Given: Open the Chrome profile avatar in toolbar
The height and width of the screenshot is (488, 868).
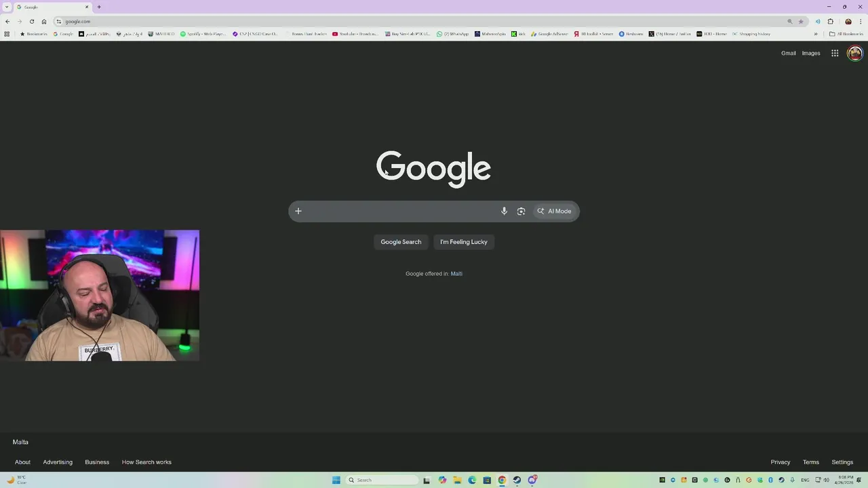Looking at the screenshot, I should pos(848,21).
